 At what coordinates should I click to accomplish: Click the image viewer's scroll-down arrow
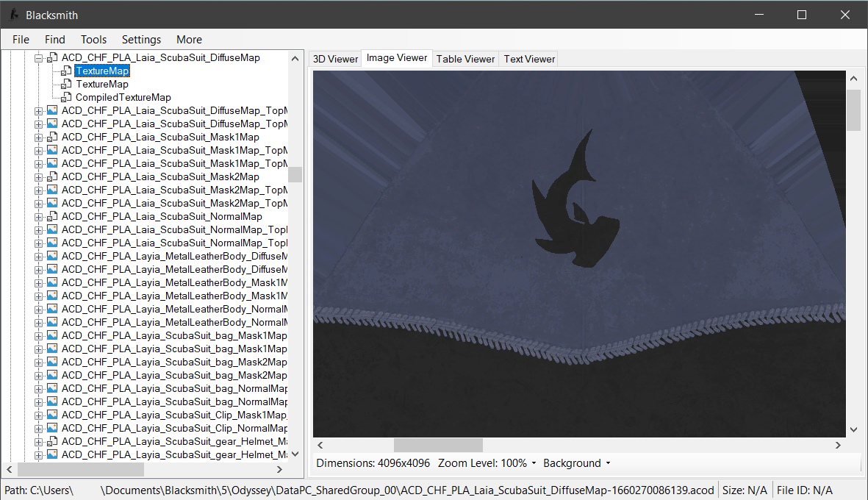point(853,429)
